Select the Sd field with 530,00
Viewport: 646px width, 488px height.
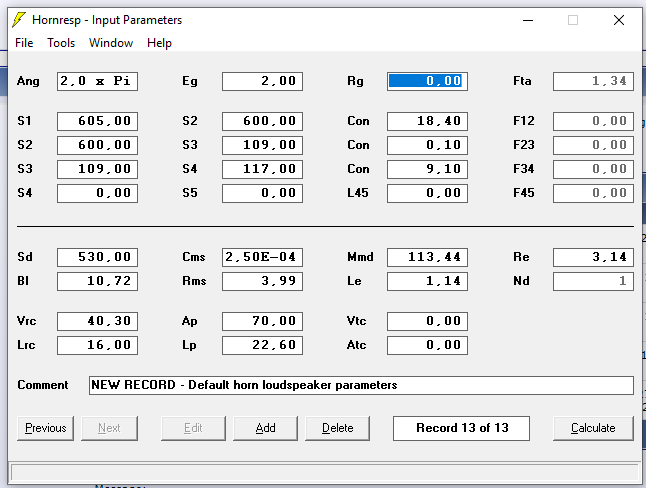(97, 257)
